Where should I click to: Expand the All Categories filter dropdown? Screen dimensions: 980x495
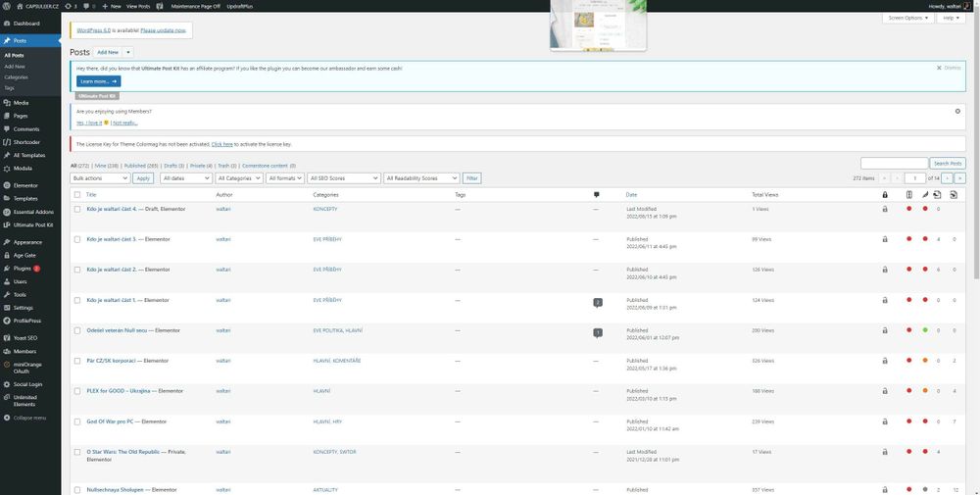(x=239, y=178)
